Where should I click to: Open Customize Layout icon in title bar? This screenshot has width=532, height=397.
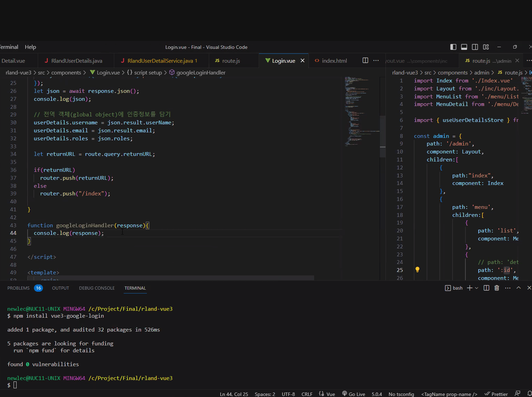tap(486, 47)
